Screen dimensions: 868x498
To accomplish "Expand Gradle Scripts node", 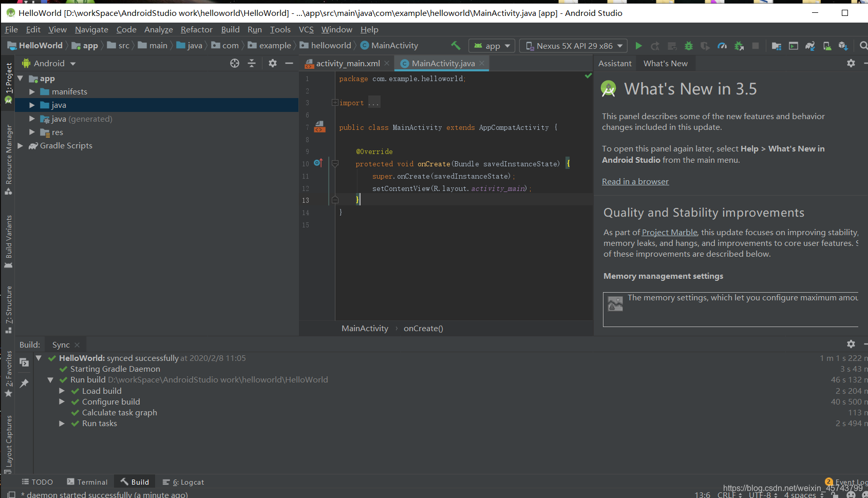I will (x=20, y=146).
